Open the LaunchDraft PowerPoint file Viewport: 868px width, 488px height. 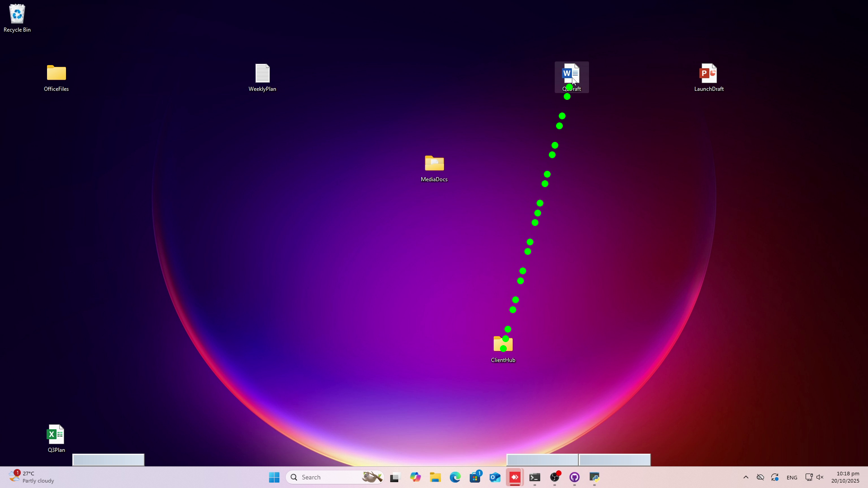708,72
